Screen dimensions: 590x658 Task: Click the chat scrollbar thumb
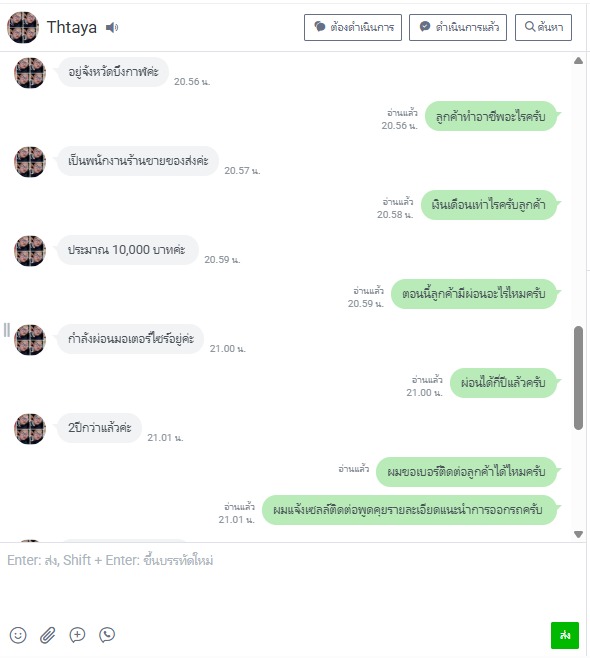[x=578, y=378]
